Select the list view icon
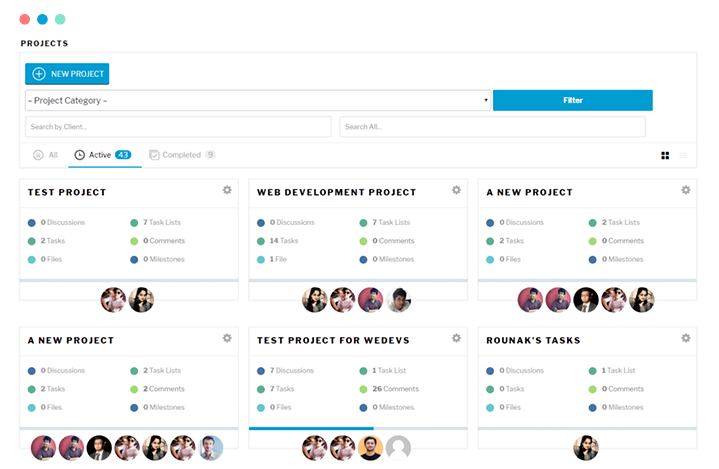 pos(683,155)
